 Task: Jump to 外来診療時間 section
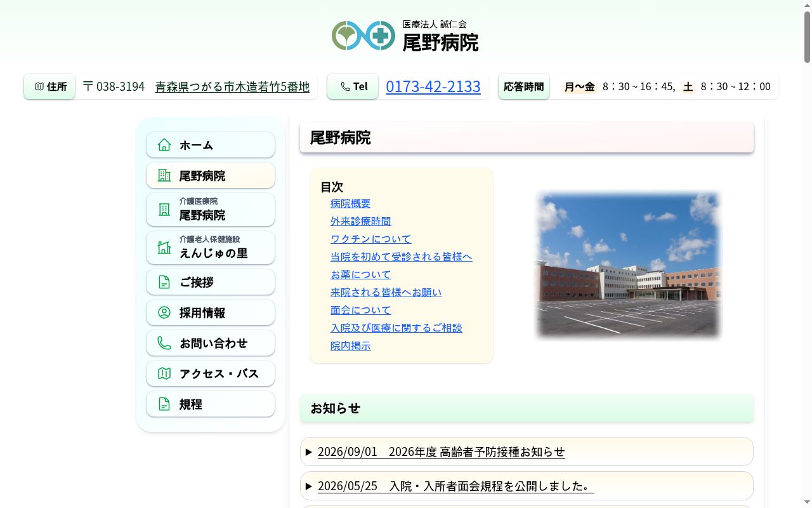click(360, 222)
